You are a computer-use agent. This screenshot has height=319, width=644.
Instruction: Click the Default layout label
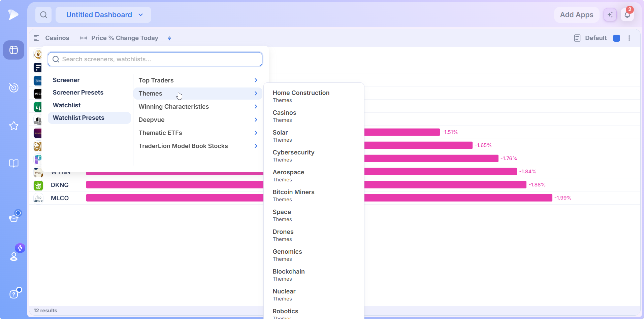coord(596,38)
